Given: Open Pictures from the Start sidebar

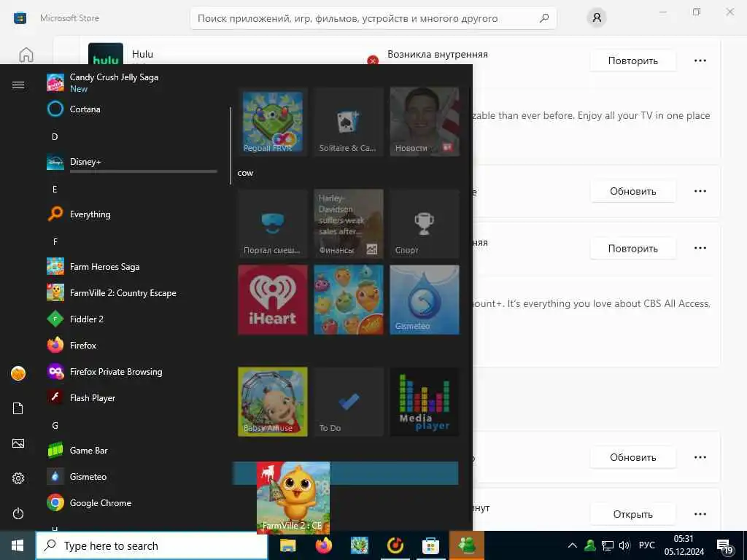Looking at the screenshot, I should point(18,443).
